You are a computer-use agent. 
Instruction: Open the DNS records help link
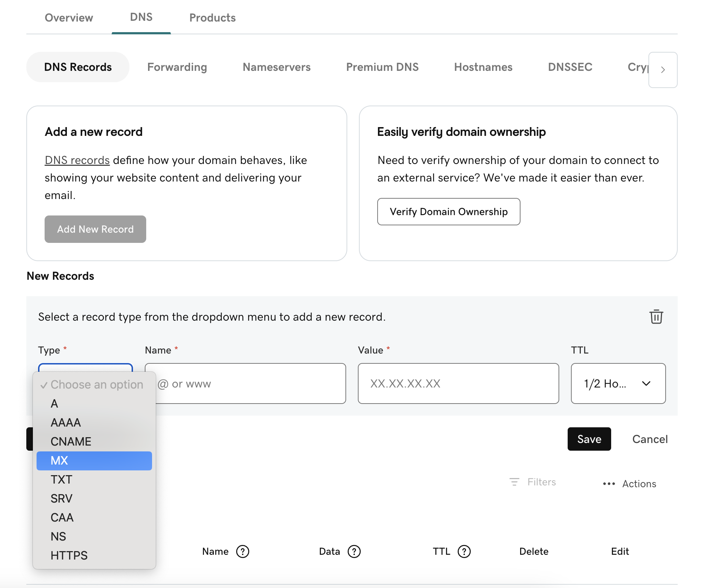[77, 160]
